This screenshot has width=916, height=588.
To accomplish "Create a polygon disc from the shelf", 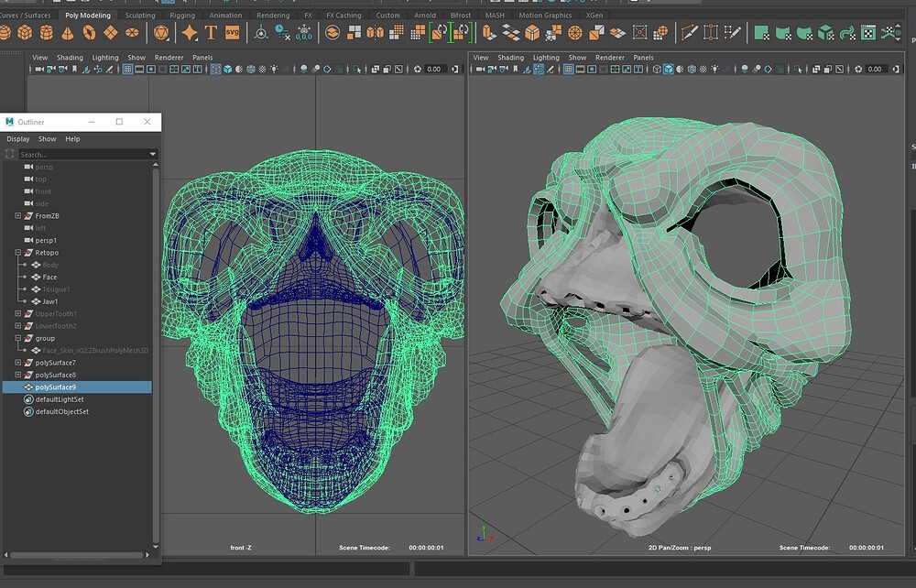I will click(132, 33).
